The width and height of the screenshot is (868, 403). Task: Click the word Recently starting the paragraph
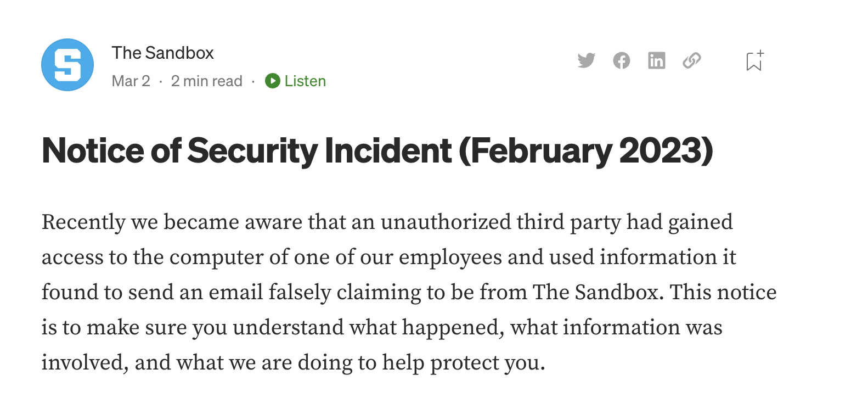pyautogui.click(x=84, y=222)
